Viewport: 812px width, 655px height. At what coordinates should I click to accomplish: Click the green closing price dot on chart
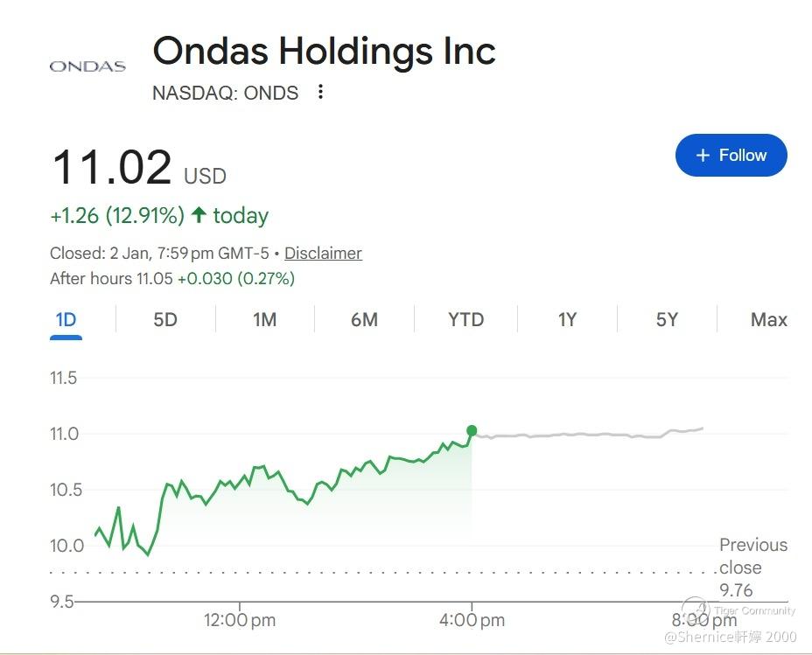tap(472, 430)
